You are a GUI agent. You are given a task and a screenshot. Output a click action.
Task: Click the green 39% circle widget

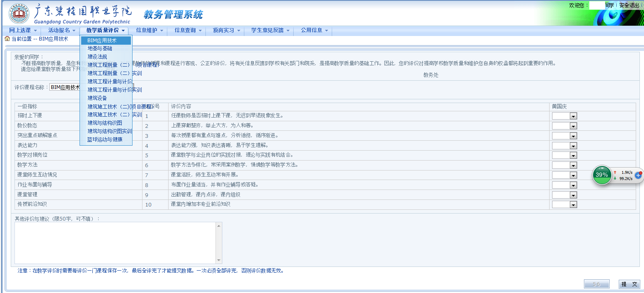point(601,175)
